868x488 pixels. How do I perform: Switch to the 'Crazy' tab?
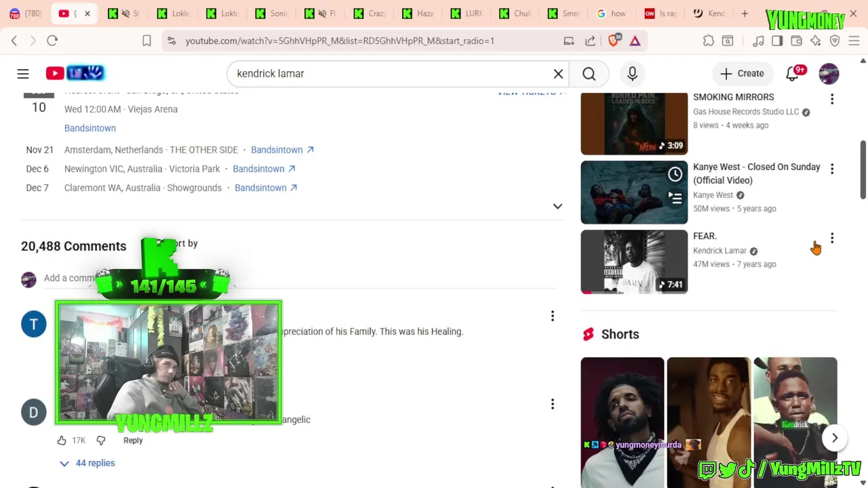[x=370, y=14]
